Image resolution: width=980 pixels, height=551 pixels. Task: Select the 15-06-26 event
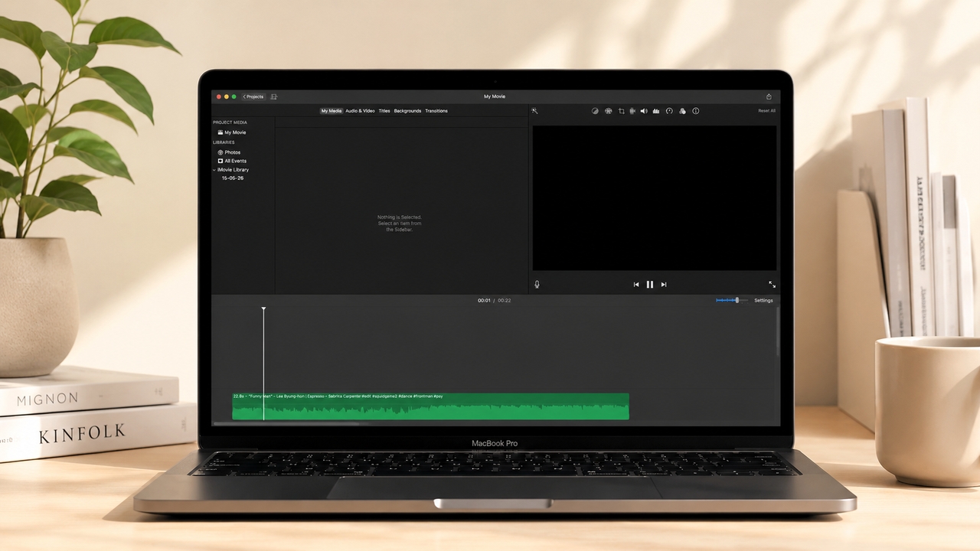click(x=233, y=178)
